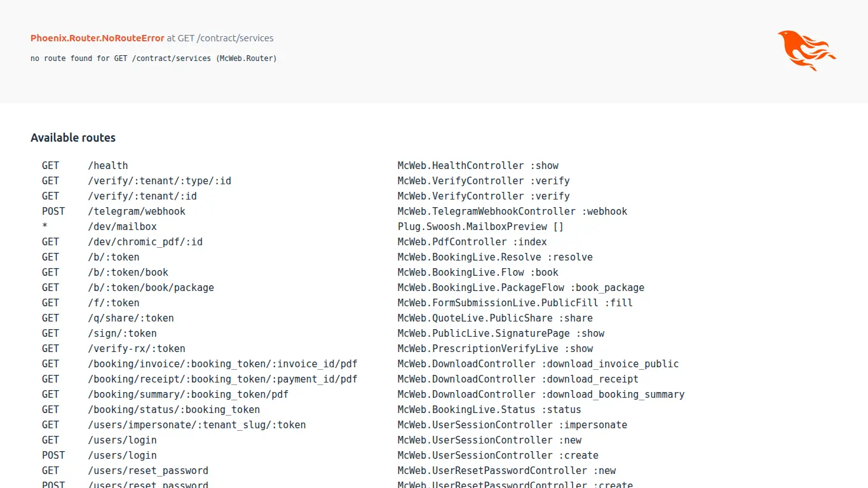Click Plug.Swoosh.MailboxPreview [] entry
Screen dimensions: 868x488
pyautogui.click(x=481, y=227)
